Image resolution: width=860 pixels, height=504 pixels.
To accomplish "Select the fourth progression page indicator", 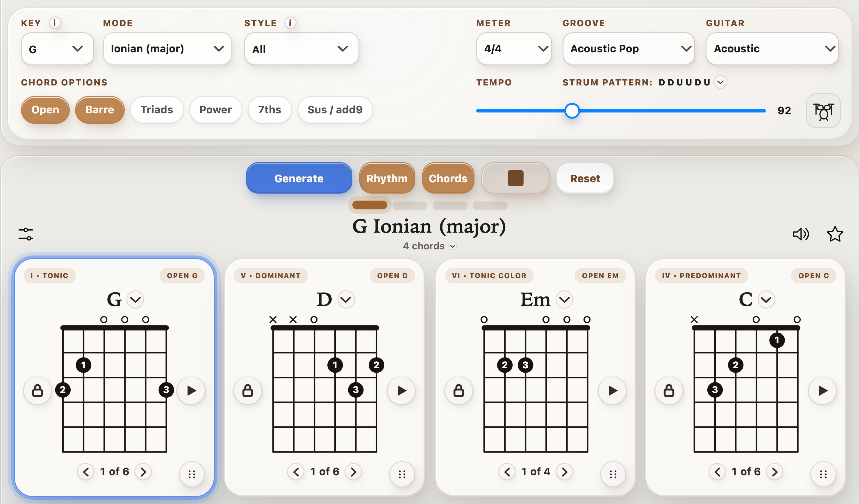I will (490, 205).
